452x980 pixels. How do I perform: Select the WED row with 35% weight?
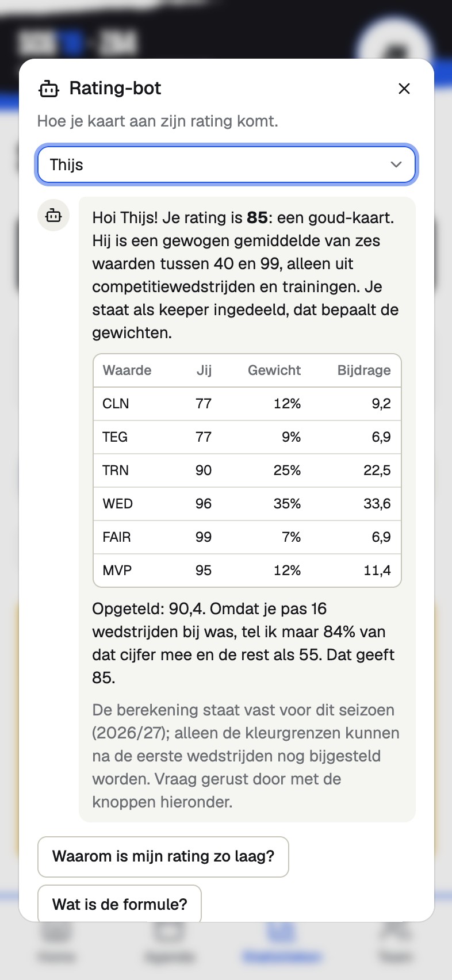[x=247, y=504]
